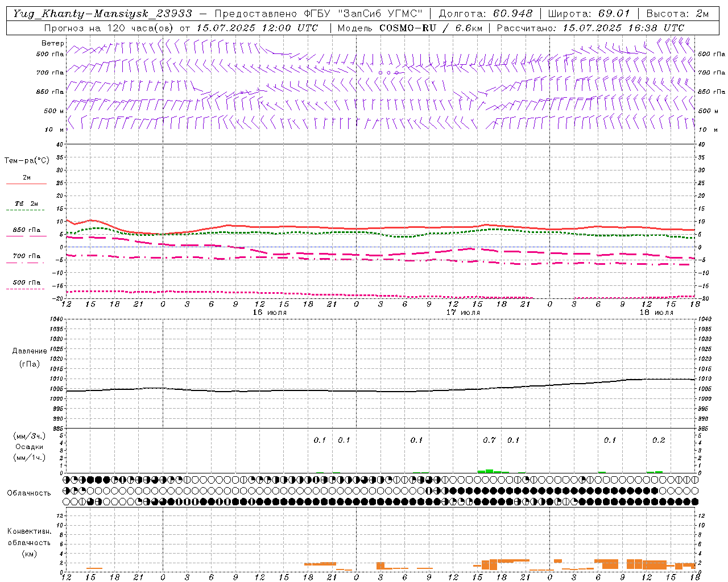Click the 0.2 precipitation amount value
Screen dimensions: 728x582
pos(659,440)
